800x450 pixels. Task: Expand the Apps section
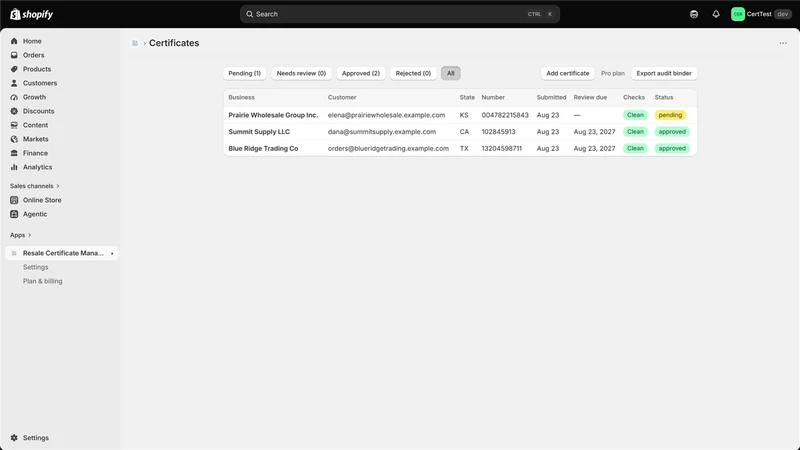pyautogui.click(x=20, y=235)
